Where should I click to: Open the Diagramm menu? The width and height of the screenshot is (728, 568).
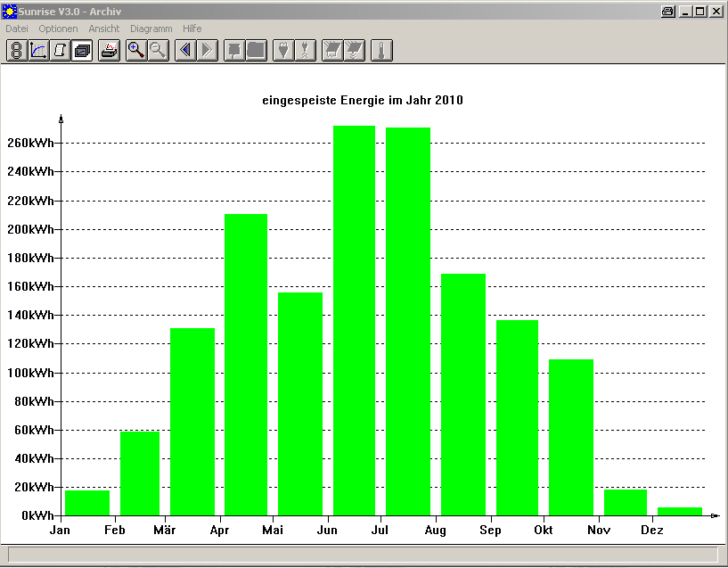click(x=151, y=29)
